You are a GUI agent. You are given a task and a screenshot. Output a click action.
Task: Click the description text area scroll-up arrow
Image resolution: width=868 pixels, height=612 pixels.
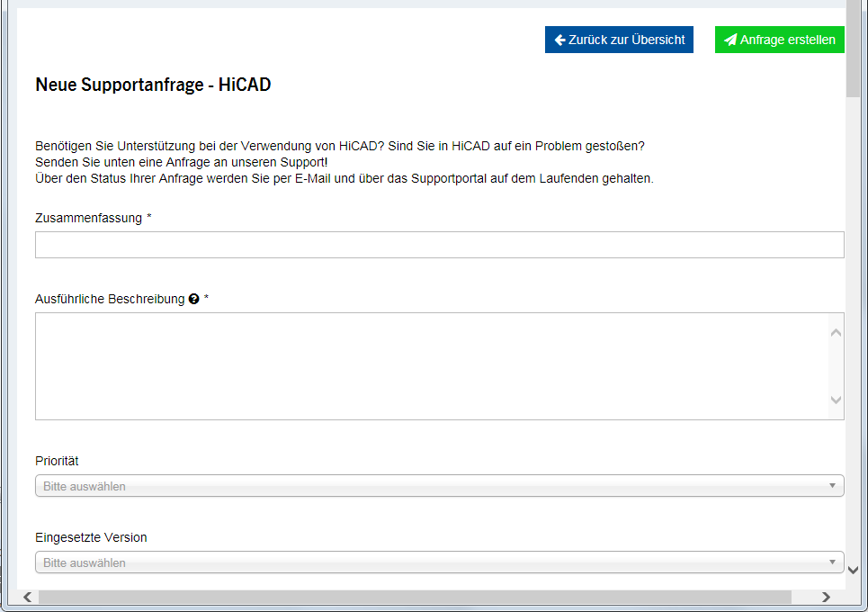(x=836, y=333)
